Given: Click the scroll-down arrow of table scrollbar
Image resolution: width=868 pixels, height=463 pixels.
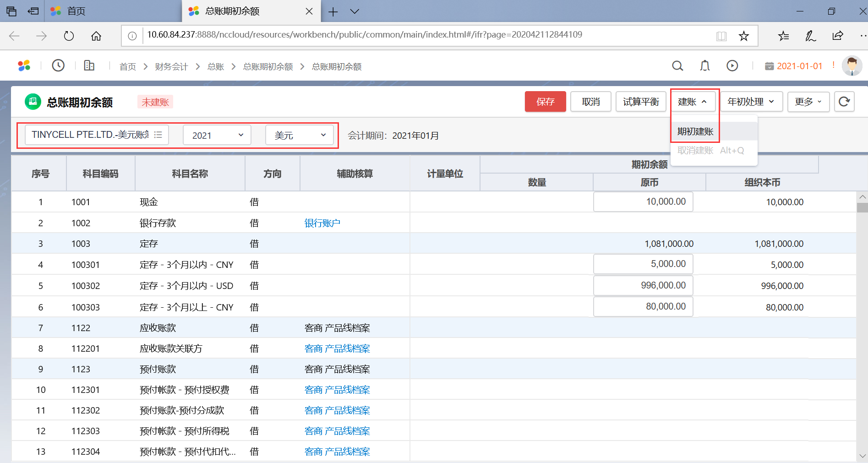Looking at the screenshot, I should (x=863, y=456).
